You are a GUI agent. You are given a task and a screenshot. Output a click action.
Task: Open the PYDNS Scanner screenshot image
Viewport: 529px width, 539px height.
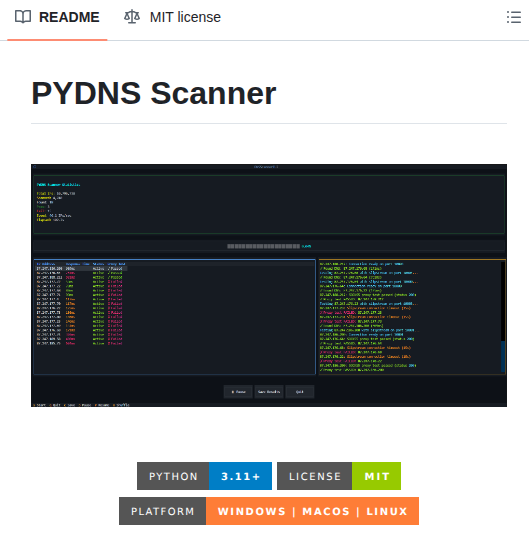269,285
